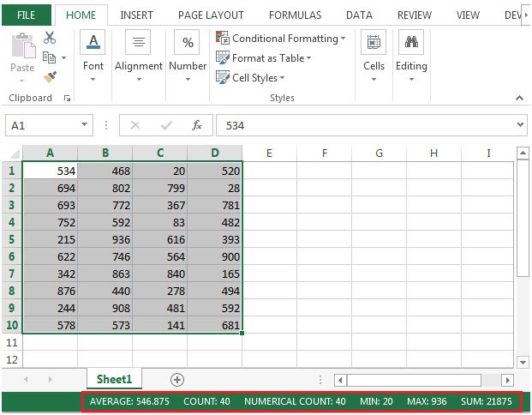
Task: Select cell containing 900
Action: coord(214,256)
